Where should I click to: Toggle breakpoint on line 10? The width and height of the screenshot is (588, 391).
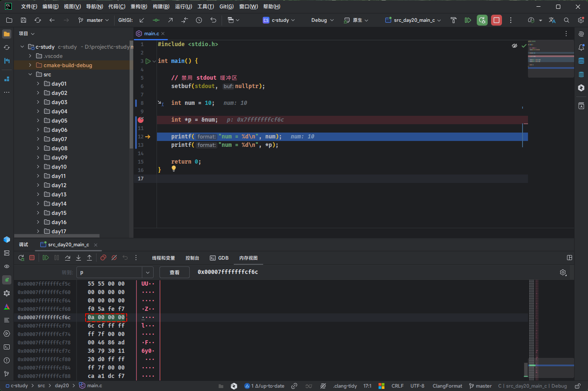click(x=141, y=120)
